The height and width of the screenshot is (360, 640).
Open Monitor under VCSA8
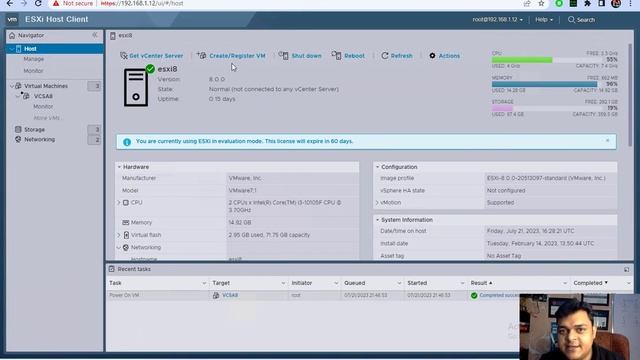(x=43, y=107)
